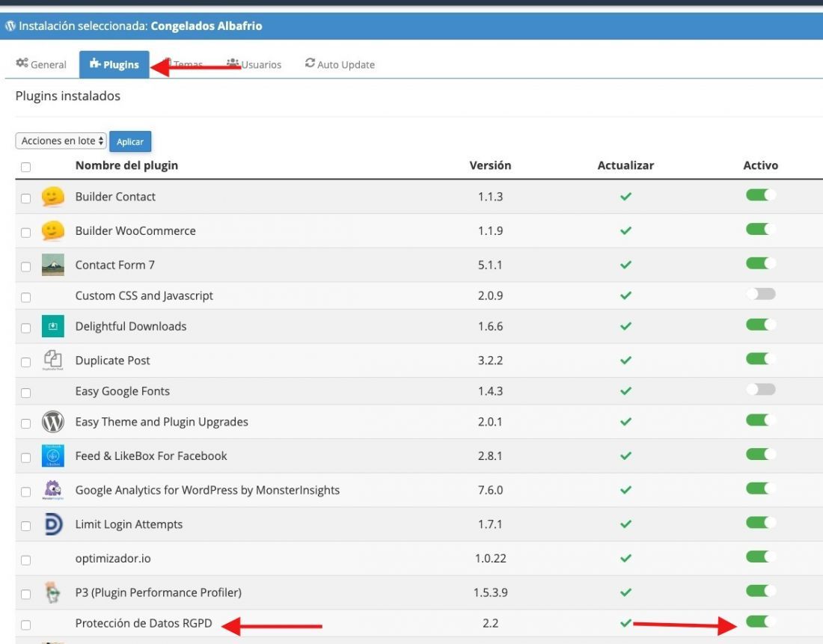Turn off the Duplicate Post toggle
The image size is (823, 644).
761,358
